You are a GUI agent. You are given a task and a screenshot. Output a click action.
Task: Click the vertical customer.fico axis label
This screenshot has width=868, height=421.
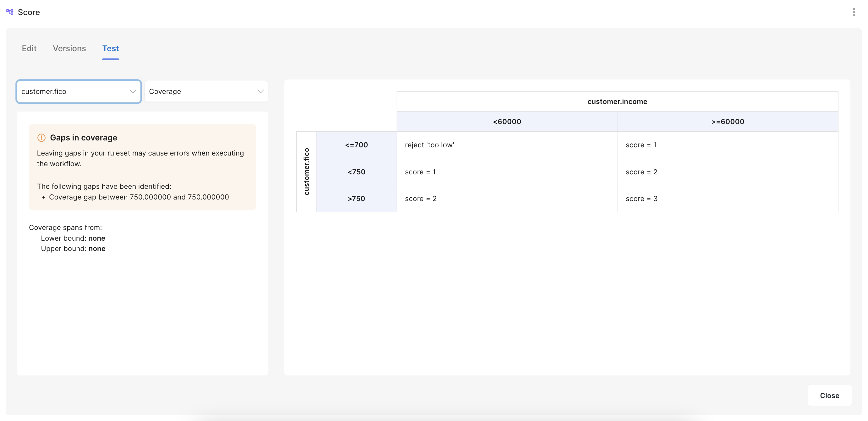306,172
